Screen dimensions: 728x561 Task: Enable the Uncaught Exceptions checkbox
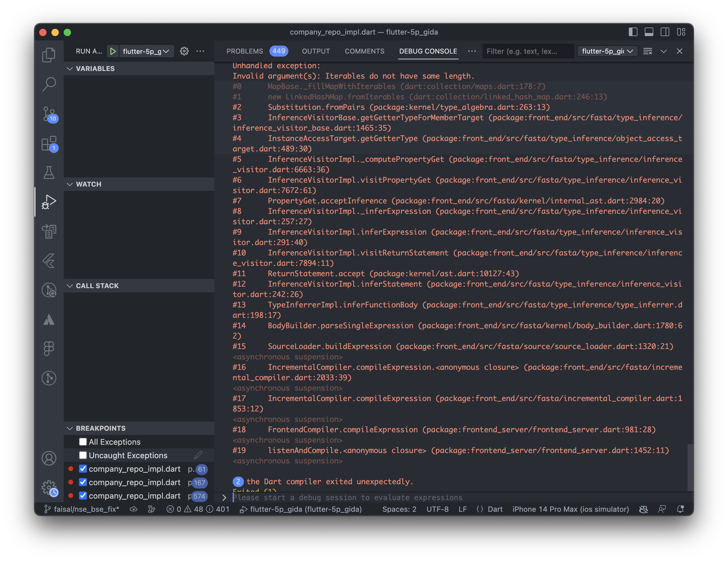[x=83, y=455]
